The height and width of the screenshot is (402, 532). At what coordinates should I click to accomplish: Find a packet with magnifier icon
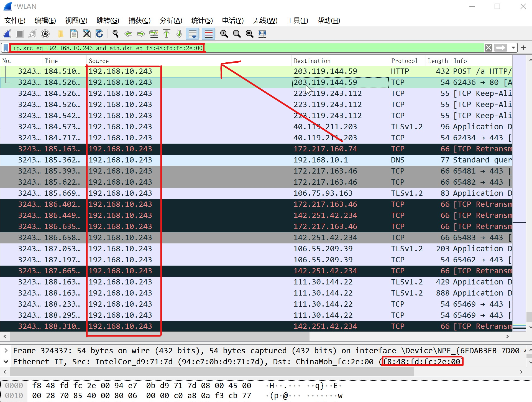(x=115, y=34)
